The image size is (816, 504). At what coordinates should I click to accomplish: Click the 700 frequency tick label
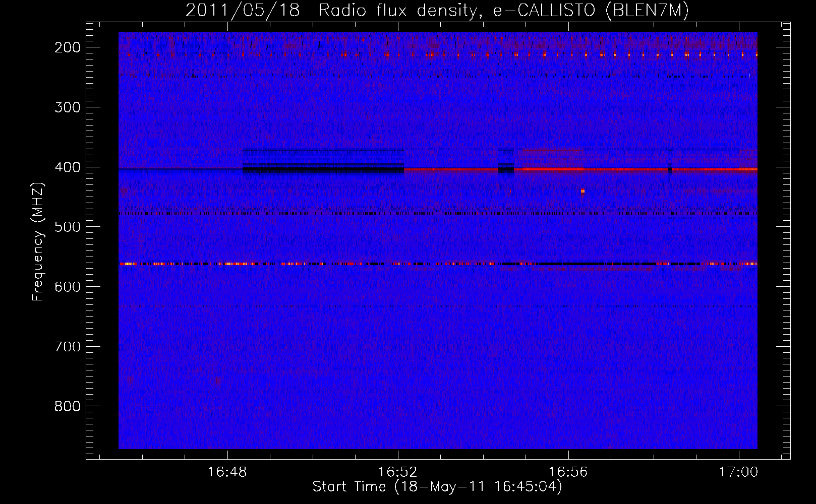67,347
